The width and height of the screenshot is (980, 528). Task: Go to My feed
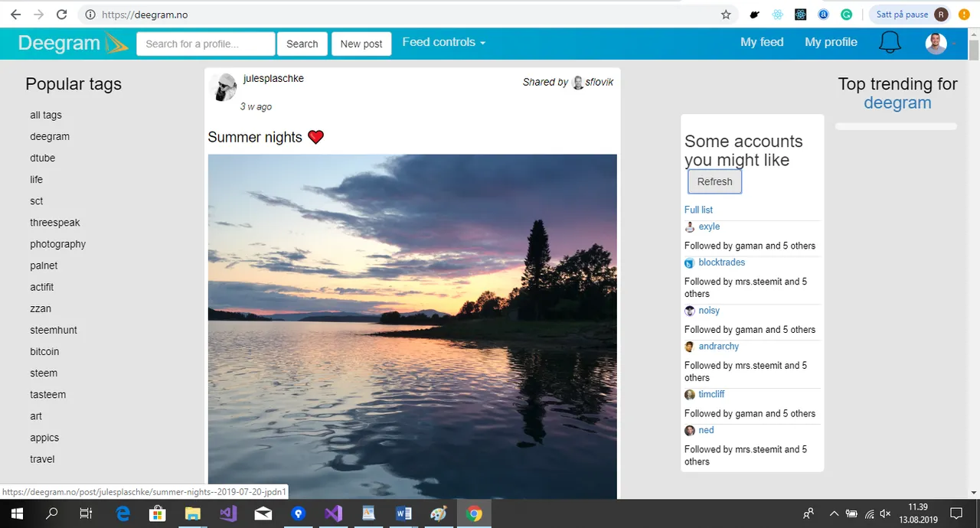tap(762, 42)
